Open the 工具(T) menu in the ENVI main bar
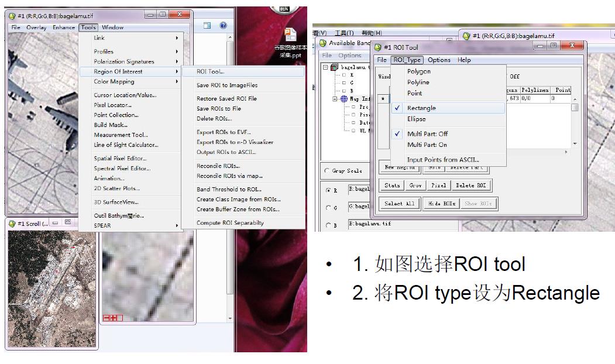Screen dimensions: 615x364 (x=344, y=33)
